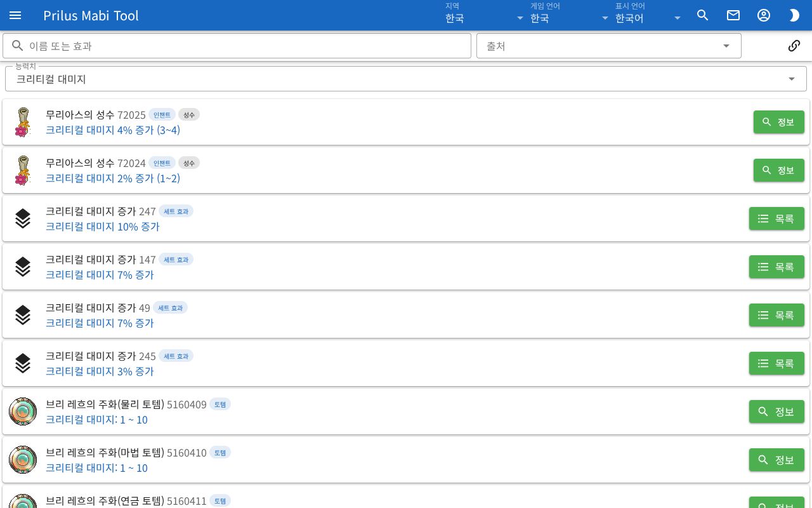Click the 인챈트 tag on item 72025
Screen dimensions: 812x508
tap(162, 114)
